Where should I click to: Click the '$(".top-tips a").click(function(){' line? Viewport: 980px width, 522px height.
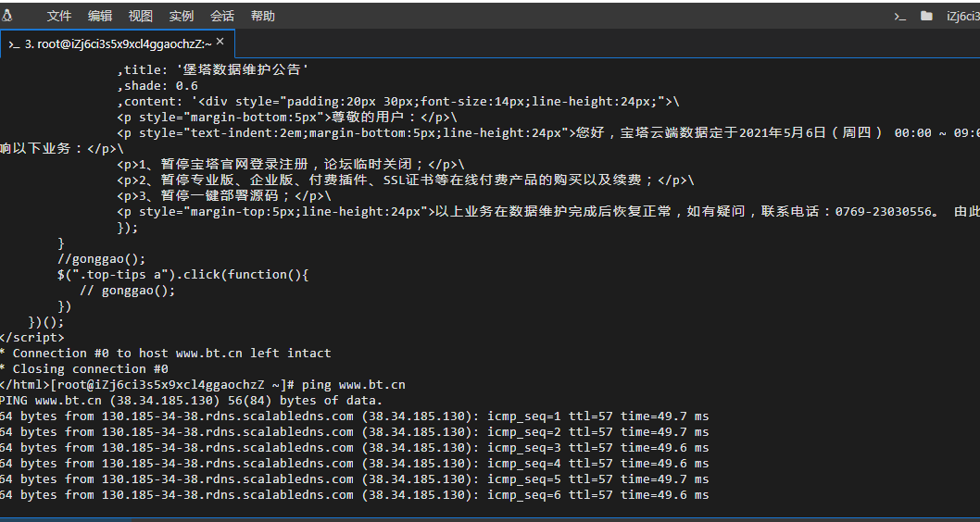pyautogui.click(x=183, y=274)
